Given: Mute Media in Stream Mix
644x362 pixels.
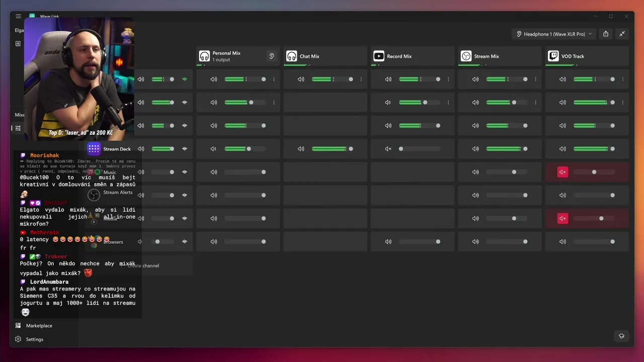Looking at the screenshot, I should (x=475, y=218).
